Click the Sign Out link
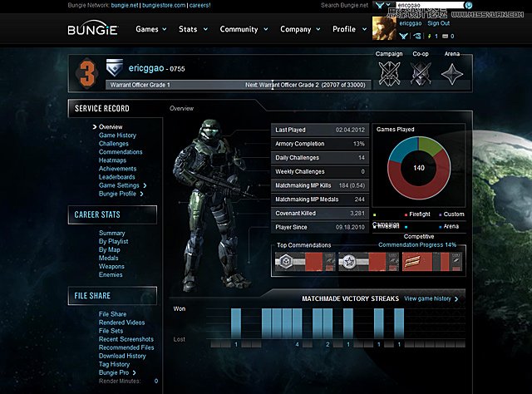 coord(438,23)
